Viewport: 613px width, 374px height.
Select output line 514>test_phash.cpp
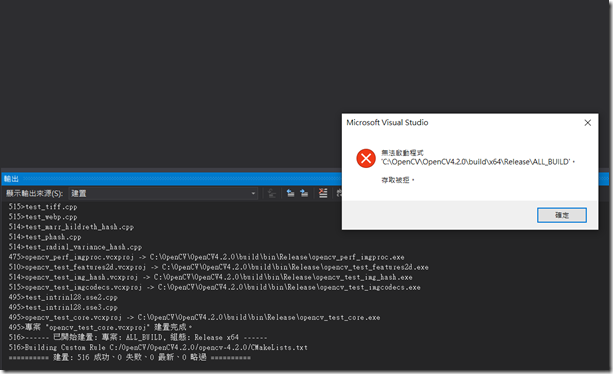point(45,237)
